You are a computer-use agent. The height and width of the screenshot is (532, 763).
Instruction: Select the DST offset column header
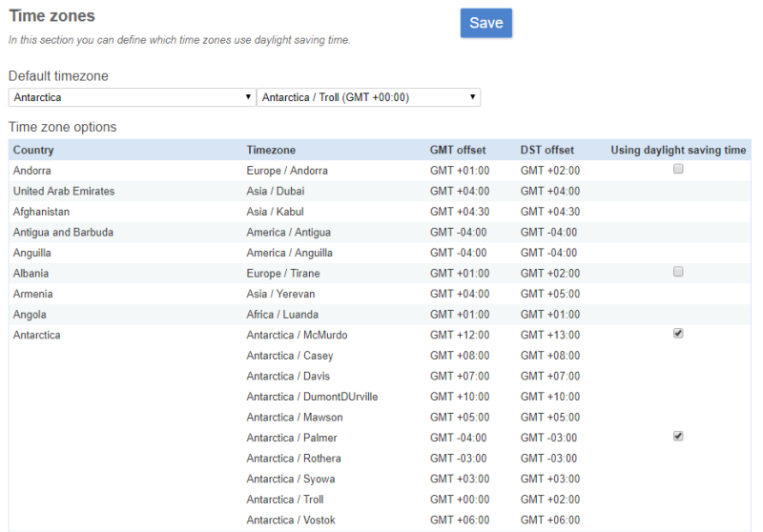click(546, 150)
